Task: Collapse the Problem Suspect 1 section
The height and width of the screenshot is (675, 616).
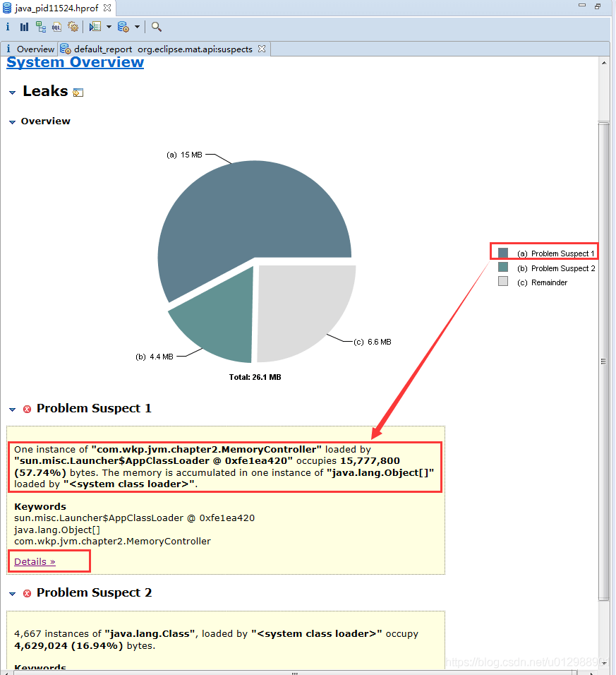Action: point(12,409)
